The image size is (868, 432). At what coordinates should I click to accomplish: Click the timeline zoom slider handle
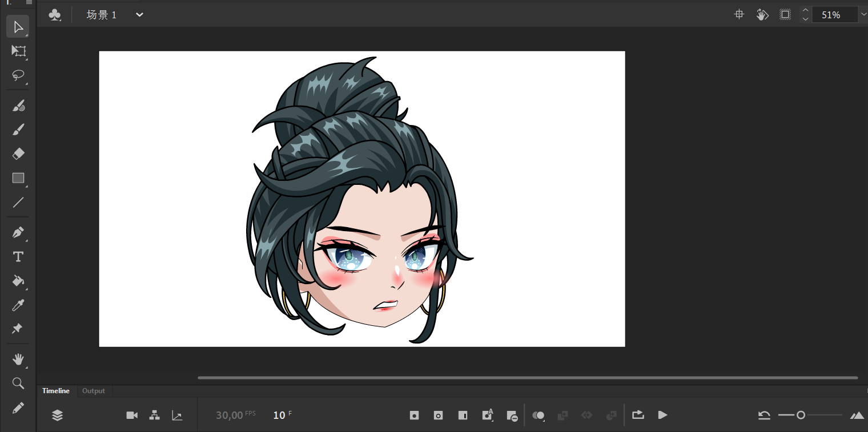click(801, 415)
